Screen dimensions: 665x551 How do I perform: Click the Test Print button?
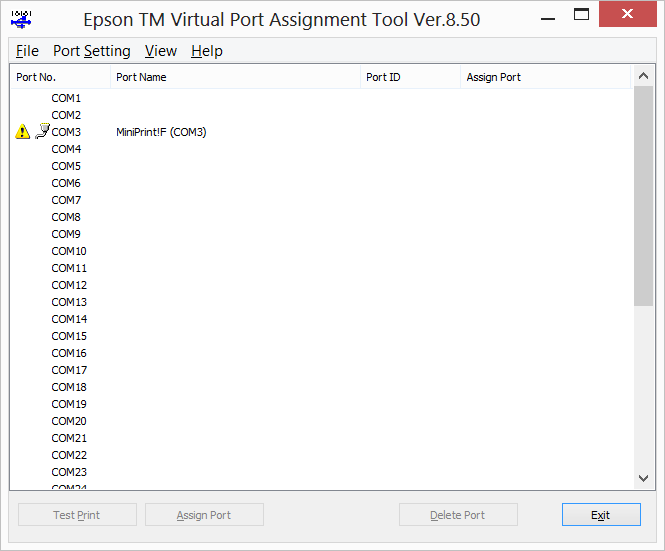coord(77,515)
